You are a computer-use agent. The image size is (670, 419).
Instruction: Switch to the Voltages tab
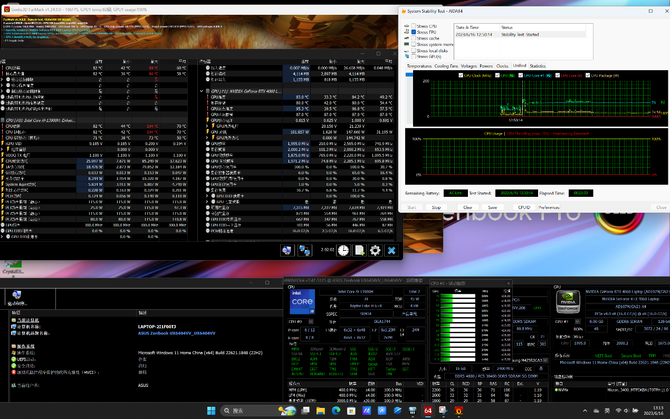pos(469,66)
